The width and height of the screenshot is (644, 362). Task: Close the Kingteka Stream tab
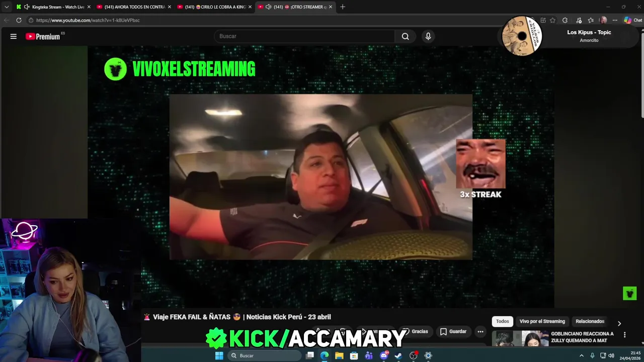point(89,7)
